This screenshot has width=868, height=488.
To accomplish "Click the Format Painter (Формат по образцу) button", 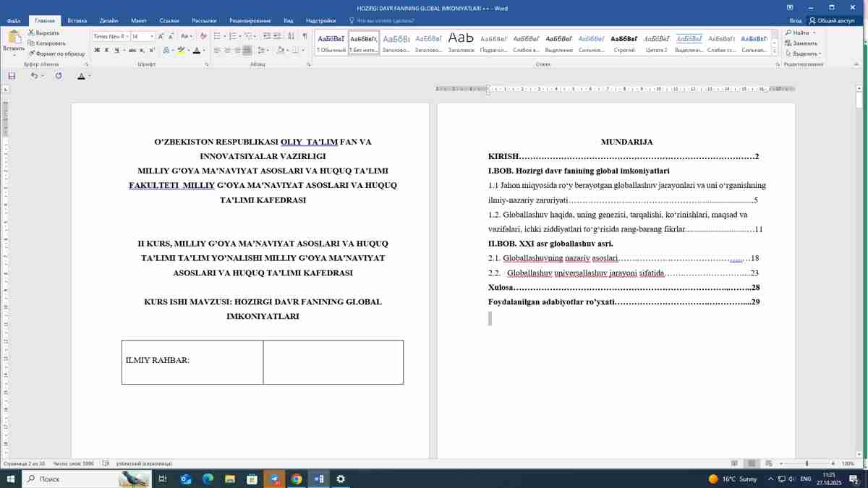I will coord(56,53).
